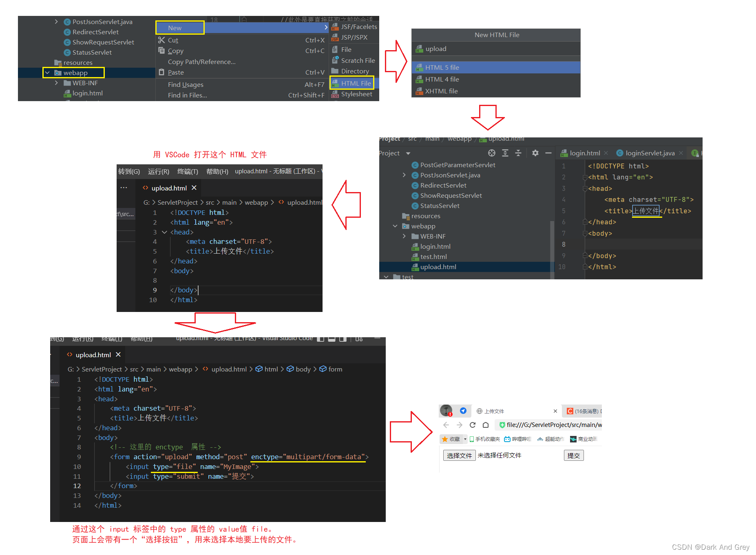Expand WEB-INF folder below highlighted webapp
756x555 pixels.
click(56, 83)
